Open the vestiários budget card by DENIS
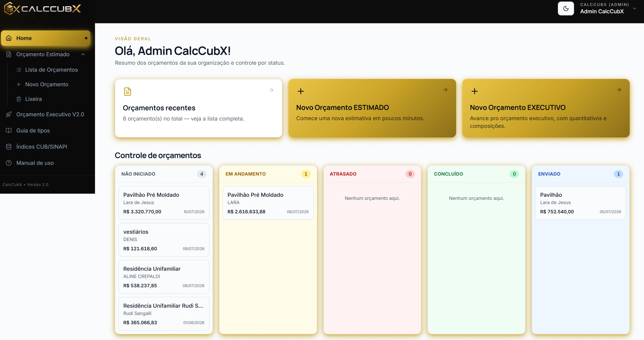Viewport: 644px width, 340px height. [164, 240]
